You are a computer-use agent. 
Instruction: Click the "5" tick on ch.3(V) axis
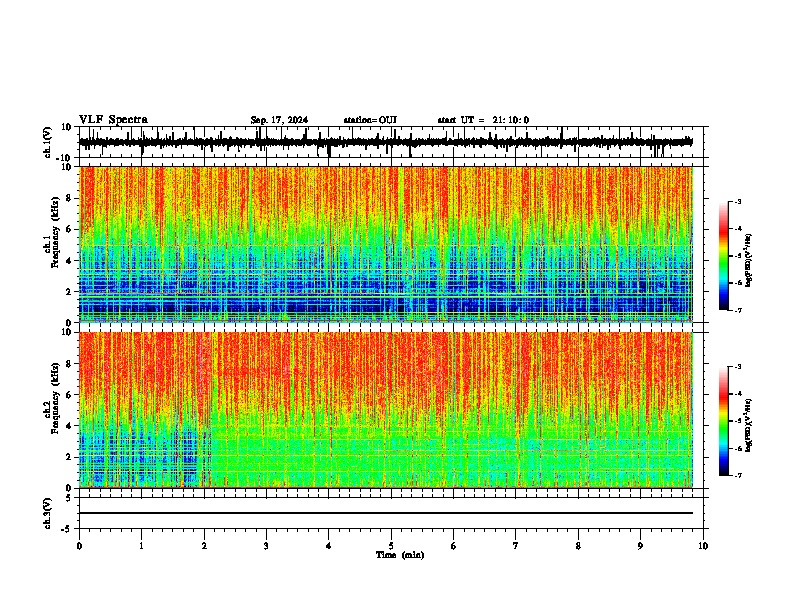click(69, 498)
